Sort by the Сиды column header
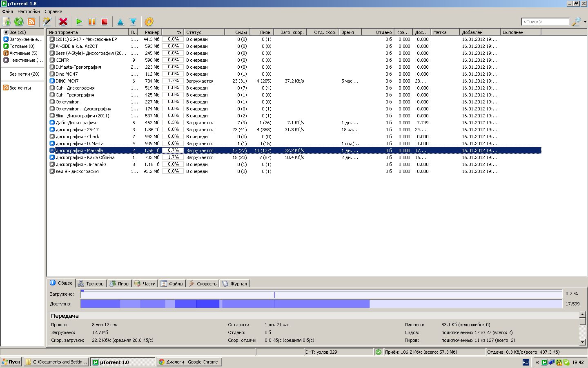Screen dimensions: 588x368 [x=237, y=32]
